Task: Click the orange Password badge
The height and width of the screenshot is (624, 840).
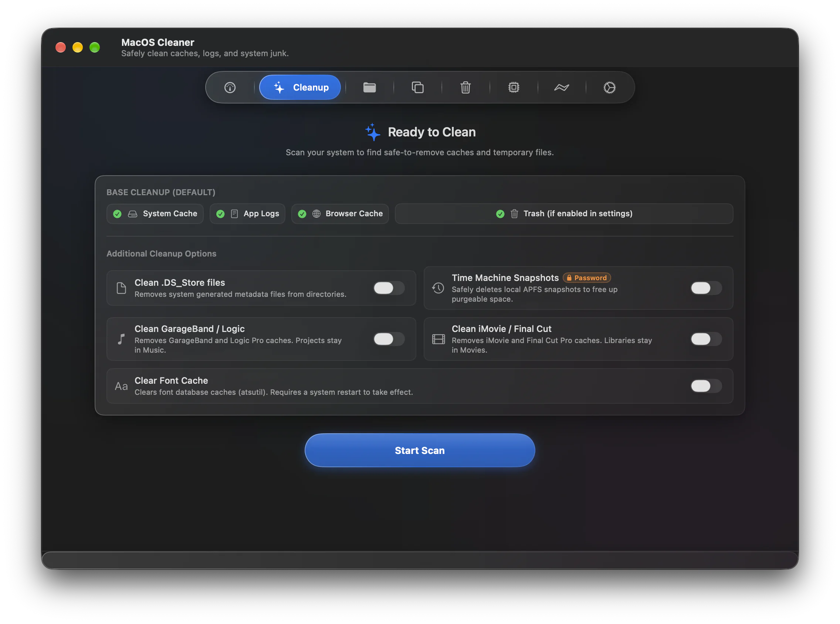Action: tap(587, 278)
